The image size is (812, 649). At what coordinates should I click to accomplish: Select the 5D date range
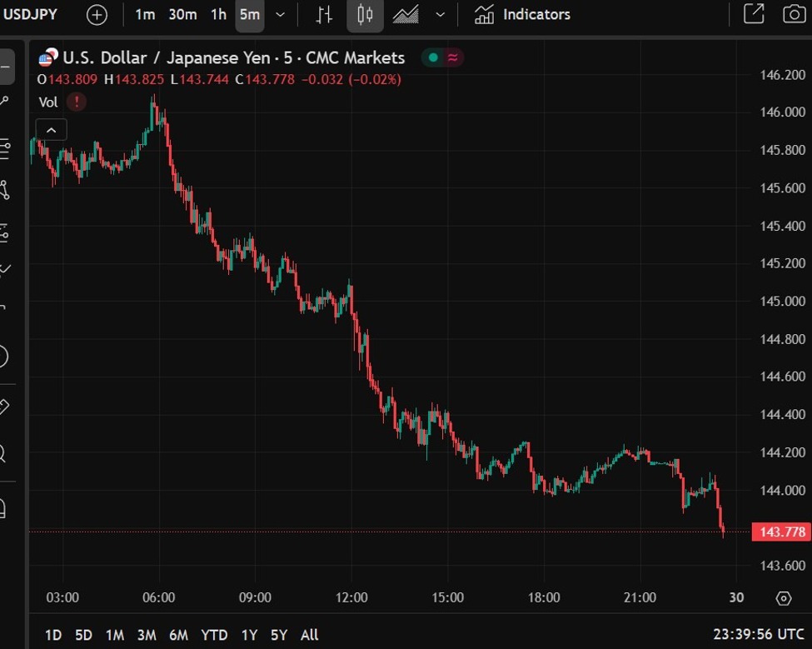[83, 635]
